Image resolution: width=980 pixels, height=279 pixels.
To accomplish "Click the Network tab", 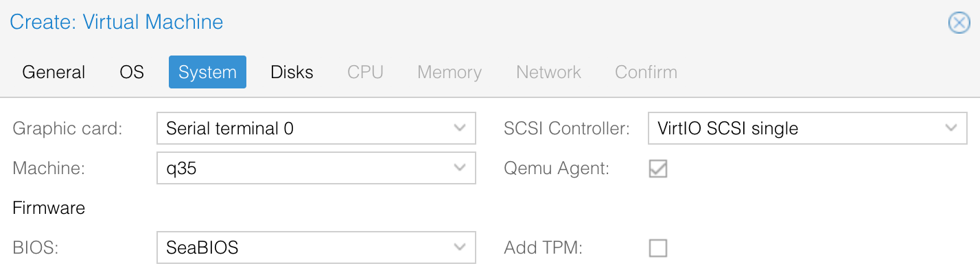I will click(x=548, y=72).
